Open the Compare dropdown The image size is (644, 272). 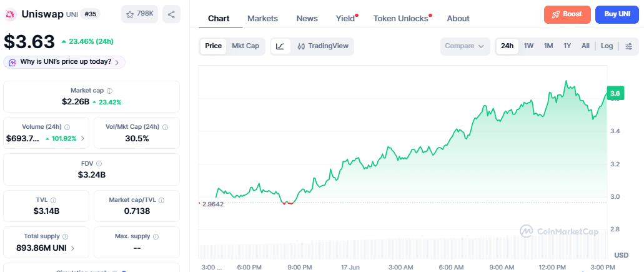tap(465, 46)
